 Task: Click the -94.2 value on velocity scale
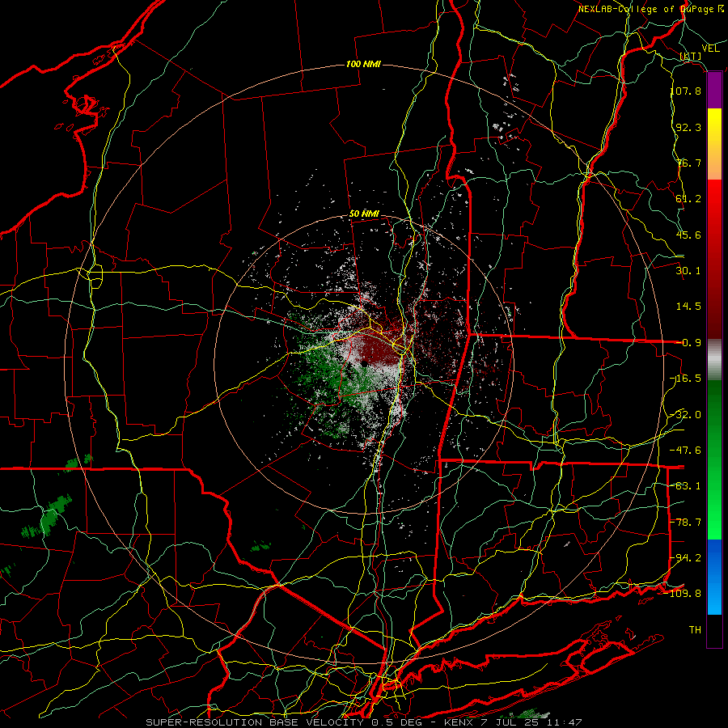click(x=686, y=558)
